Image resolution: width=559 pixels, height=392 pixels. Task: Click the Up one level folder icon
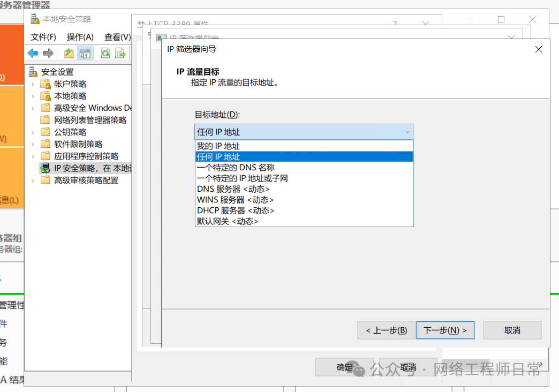click(69, 53)
